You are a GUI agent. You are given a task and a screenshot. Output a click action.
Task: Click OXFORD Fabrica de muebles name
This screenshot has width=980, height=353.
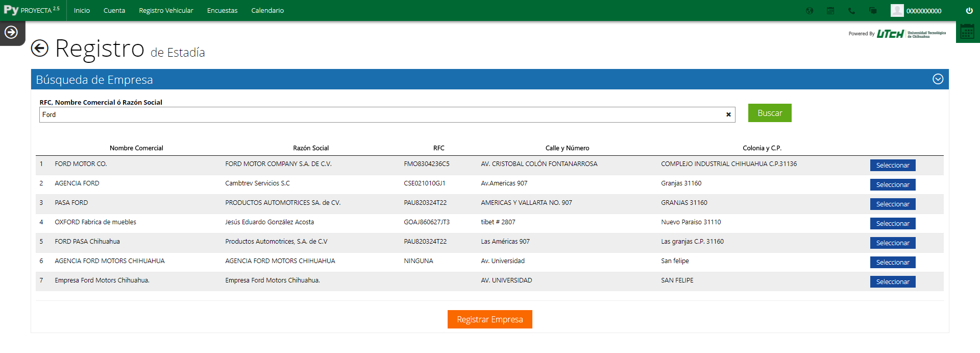[95, 222]
